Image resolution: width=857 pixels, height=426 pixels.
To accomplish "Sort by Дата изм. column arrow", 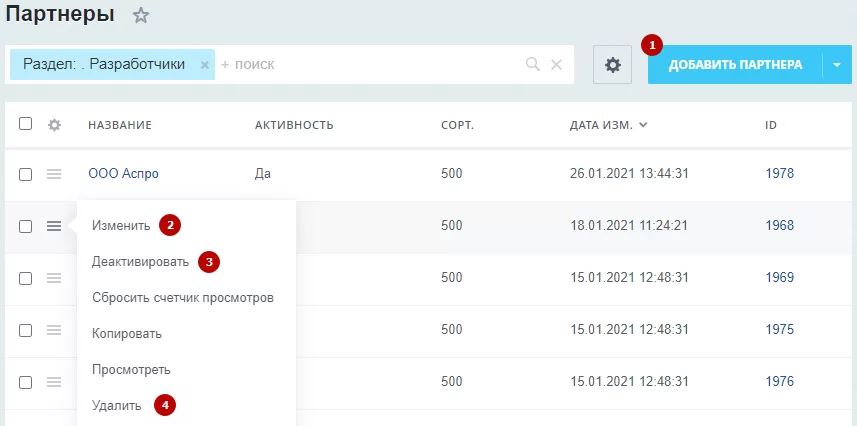I will [643, 125].
